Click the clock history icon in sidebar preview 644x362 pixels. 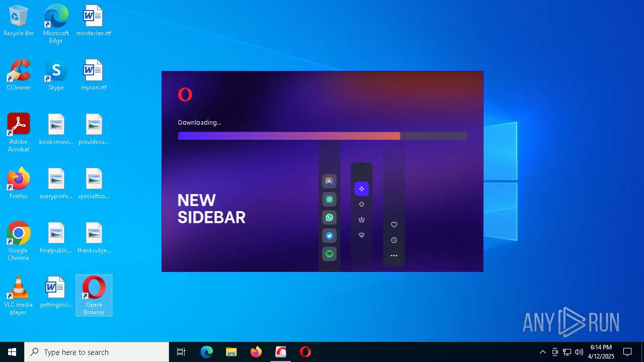click(x=394, y=240)
